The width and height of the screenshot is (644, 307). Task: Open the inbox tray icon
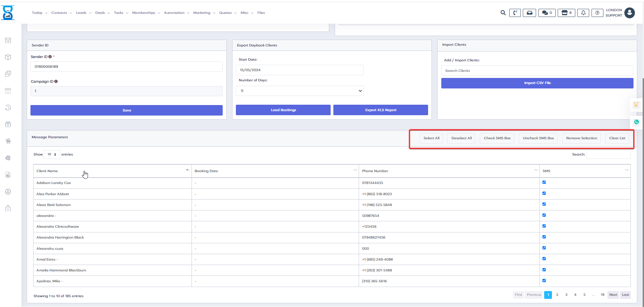point(529,13)
